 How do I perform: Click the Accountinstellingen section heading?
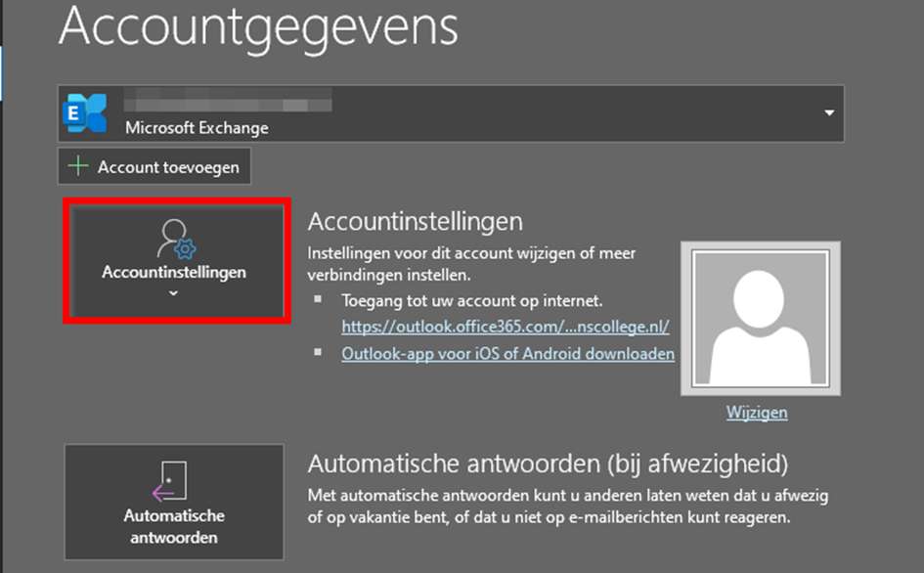coord(415,222)
